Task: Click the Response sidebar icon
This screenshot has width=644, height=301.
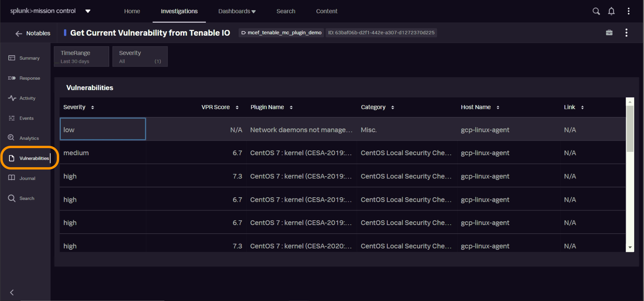Action: (x=12, y=78)
